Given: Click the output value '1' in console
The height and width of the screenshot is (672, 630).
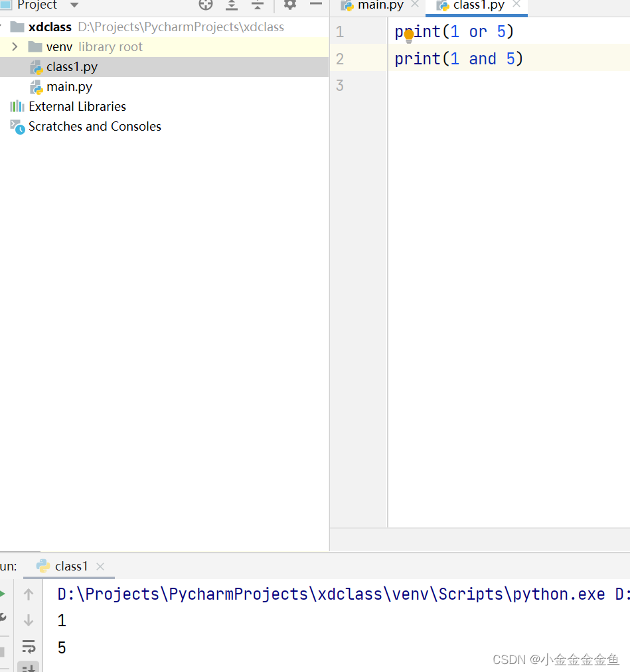Looking at the screenshot, I should [62, 620].
